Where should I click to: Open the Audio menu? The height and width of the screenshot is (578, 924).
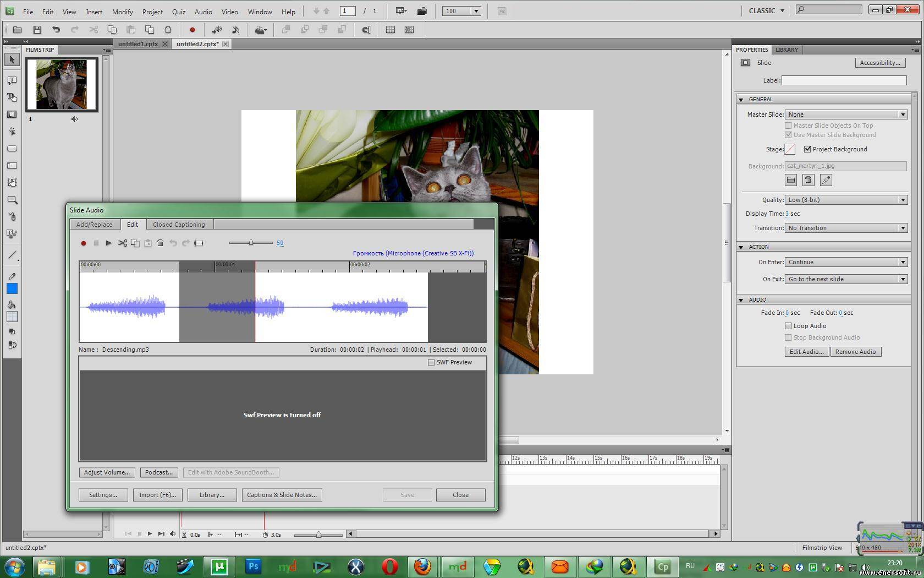click(x=203, y=12)
